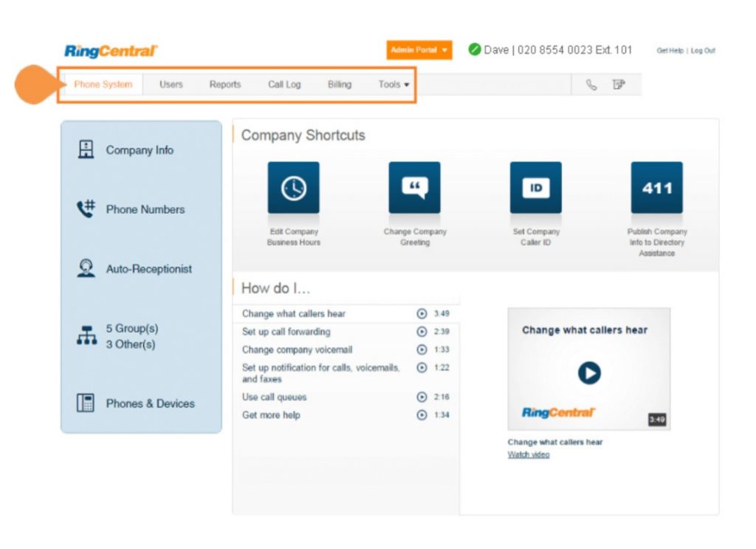The image size is (756, 549).
Task: Open Company Info in the left panel
Action: [x=139, y=150]
